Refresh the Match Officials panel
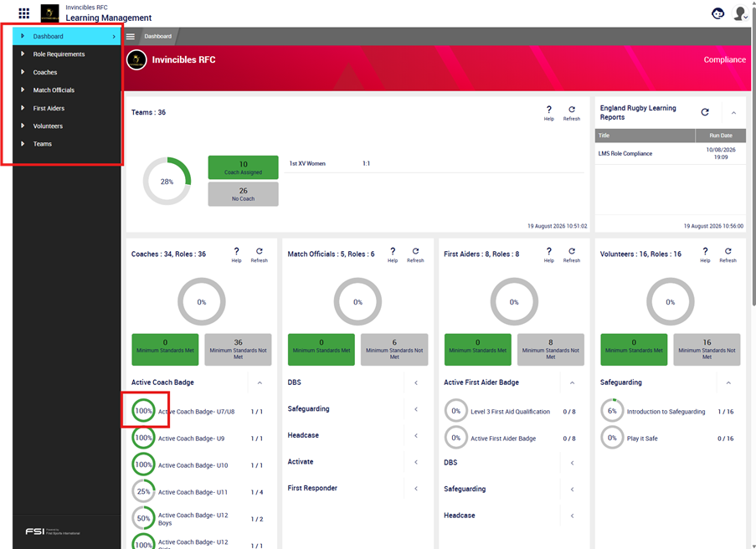 [415, 254]
